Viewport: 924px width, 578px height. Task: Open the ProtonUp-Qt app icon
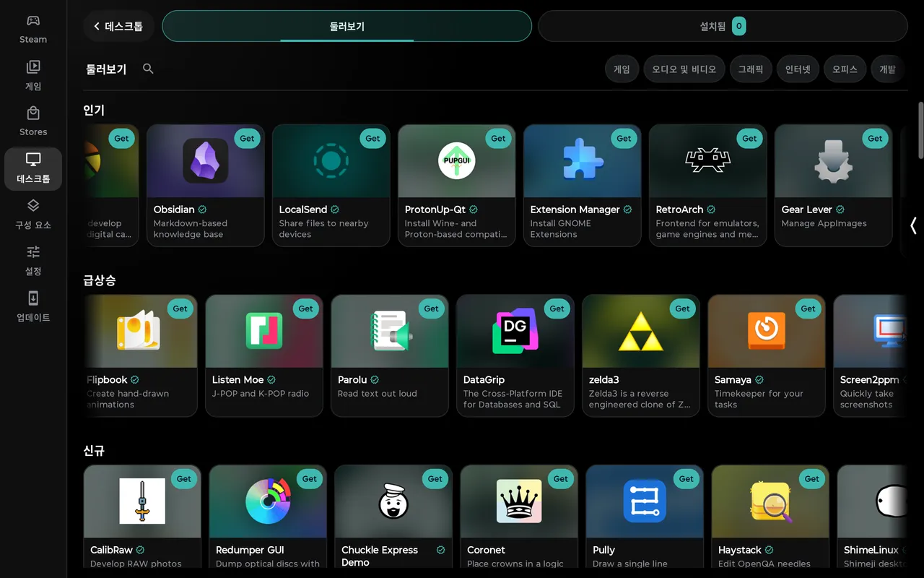(x=457, y=160)
